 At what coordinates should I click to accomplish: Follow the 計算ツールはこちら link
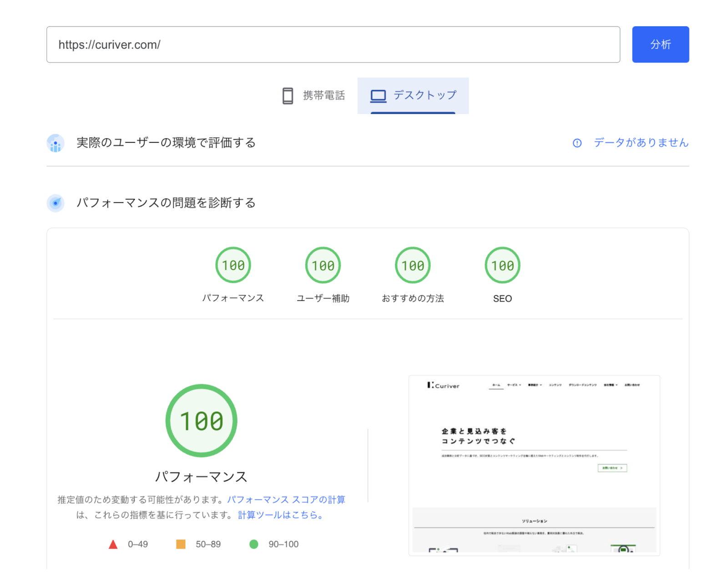coord(280,515)
